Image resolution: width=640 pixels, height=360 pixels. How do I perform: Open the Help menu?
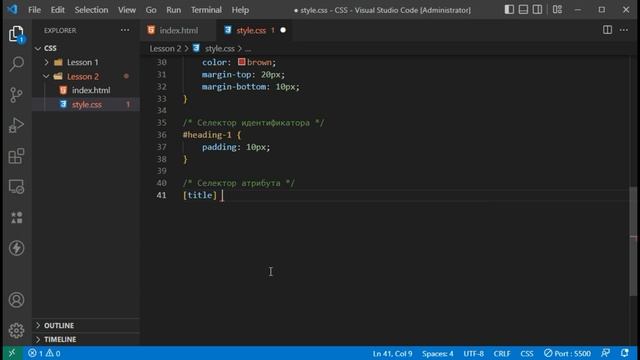pyautogui.click(x=240, y=10)
